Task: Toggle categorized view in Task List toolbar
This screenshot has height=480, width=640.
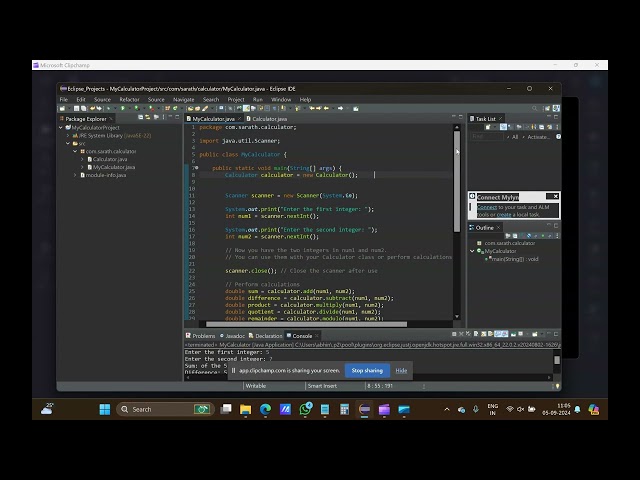Action: click(504, 127)
